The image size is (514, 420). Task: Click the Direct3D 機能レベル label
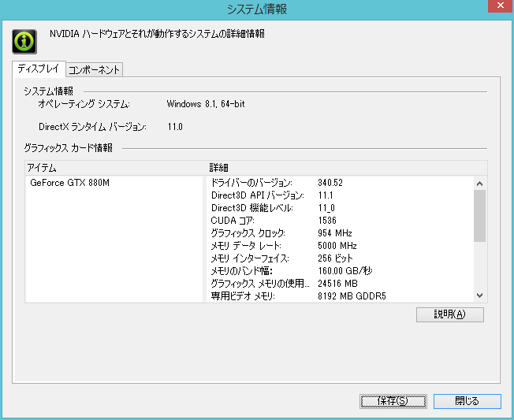point(251,208)
